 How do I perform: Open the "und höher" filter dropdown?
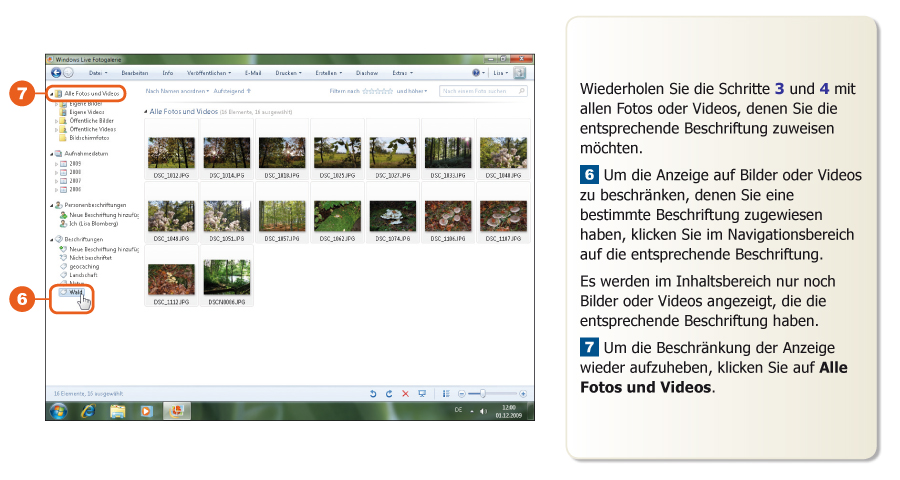pyautogui.click(x=411, y=91)
